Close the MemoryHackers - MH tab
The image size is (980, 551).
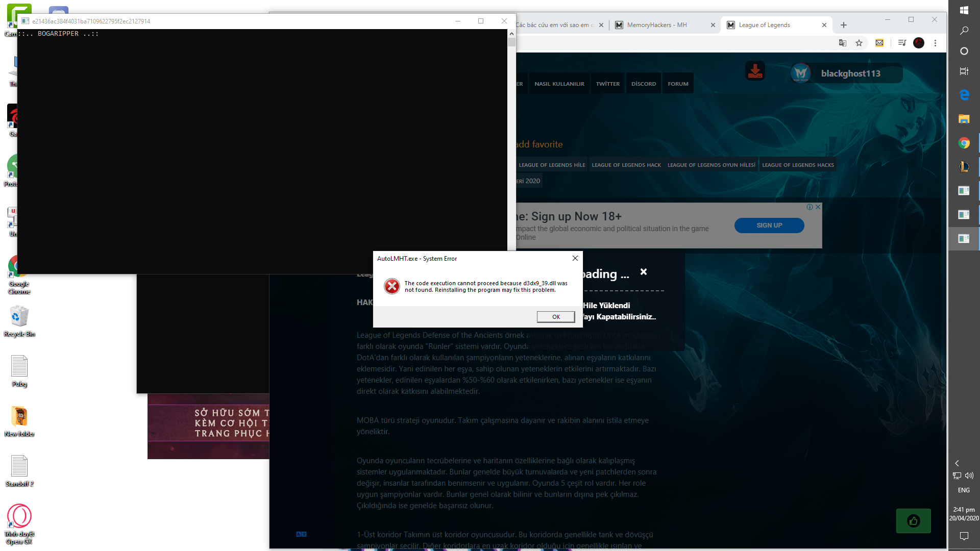[x=713, y=25]
